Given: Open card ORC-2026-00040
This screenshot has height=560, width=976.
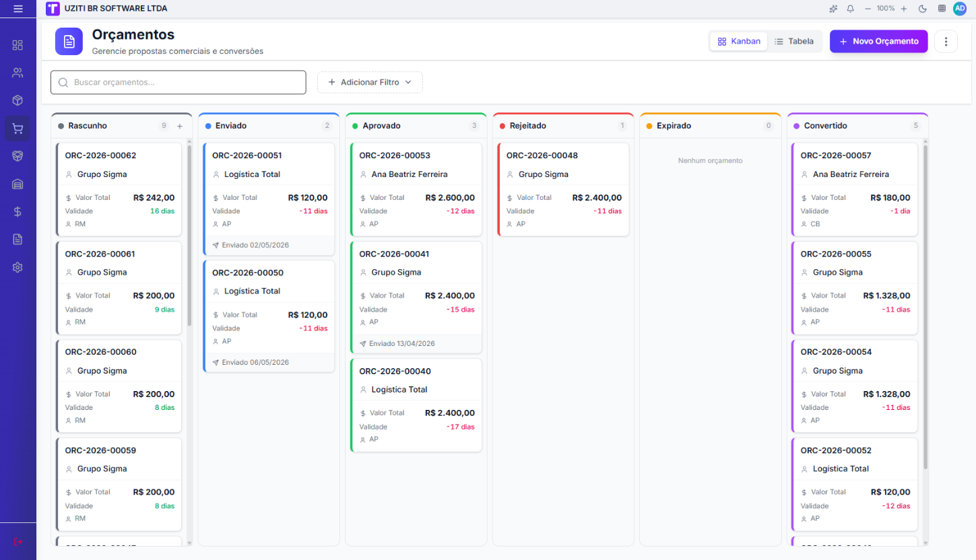Looking at the screenshot, I should [x=416, y=405].
